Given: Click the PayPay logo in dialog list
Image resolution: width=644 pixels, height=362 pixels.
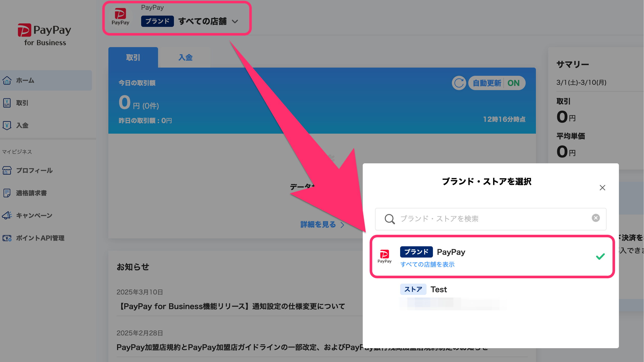Looking at the screenshot, I should tap(385, 257).
